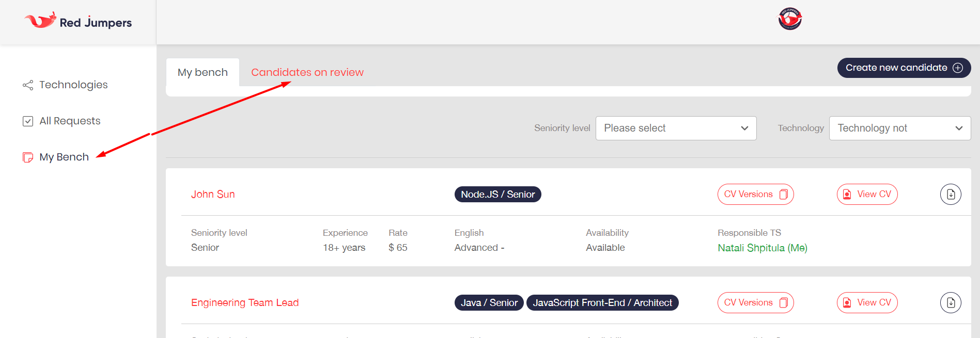Image resolution: width=980 pixels, height=338 pixels.
Task: Open the user avatar in header
Action: tap(790, 19)
